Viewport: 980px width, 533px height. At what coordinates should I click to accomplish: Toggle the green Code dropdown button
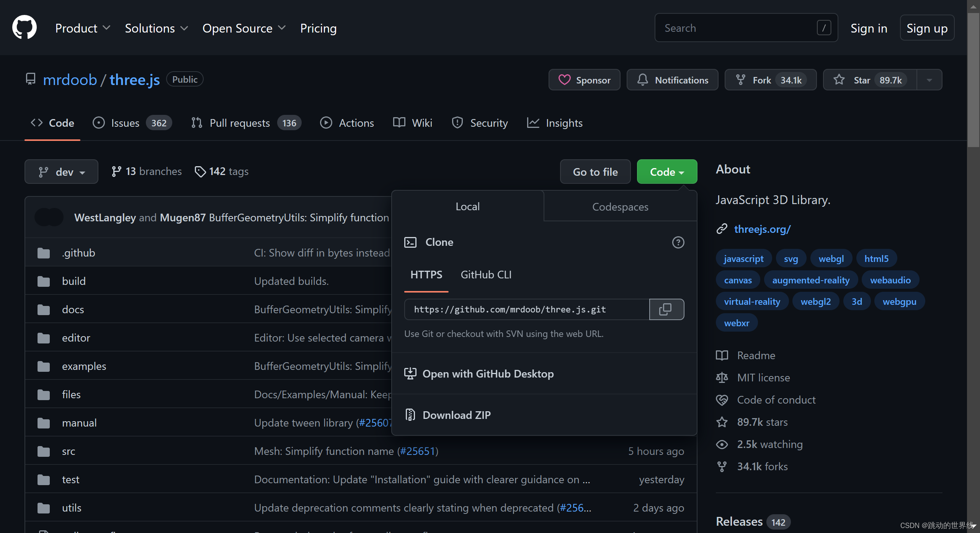pyautogui.click(x=667, y=172)
